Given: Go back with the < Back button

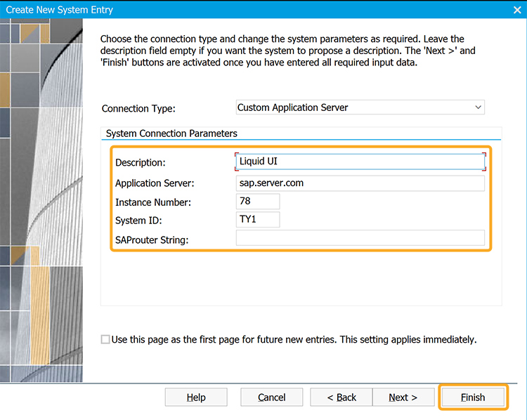Looking at the screenshot, I should [341, 397].
